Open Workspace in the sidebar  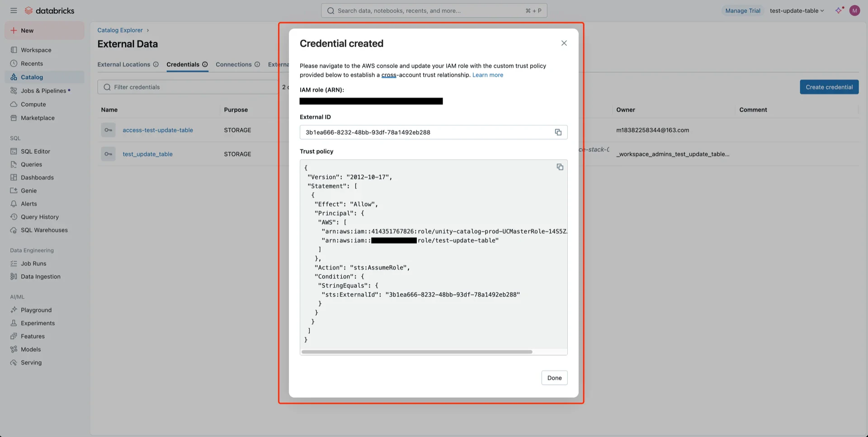point(44,50)
